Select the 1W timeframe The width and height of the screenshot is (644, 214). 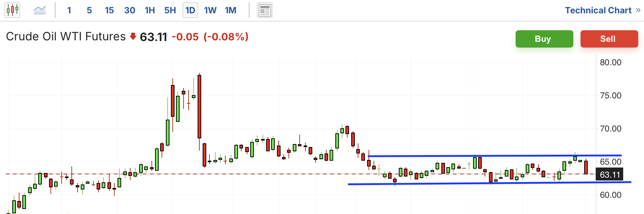click(x=210, y=10)
